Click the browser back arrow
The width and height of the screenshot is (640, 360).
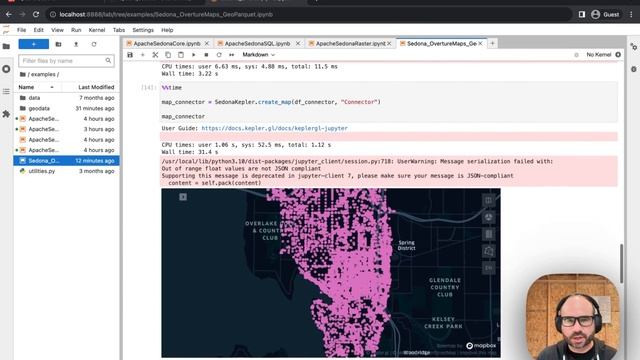[9, 14]
